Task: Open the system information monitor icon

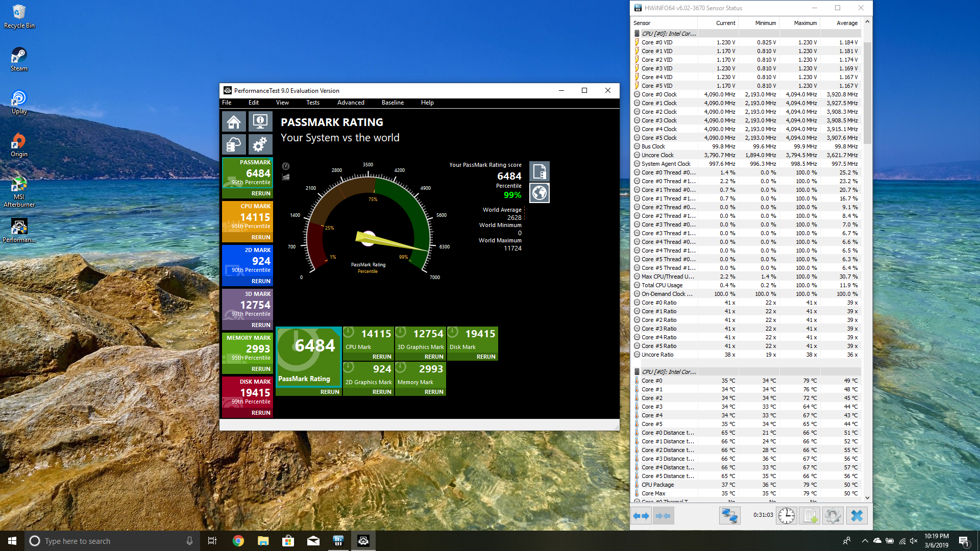Action: coord(260,122)
